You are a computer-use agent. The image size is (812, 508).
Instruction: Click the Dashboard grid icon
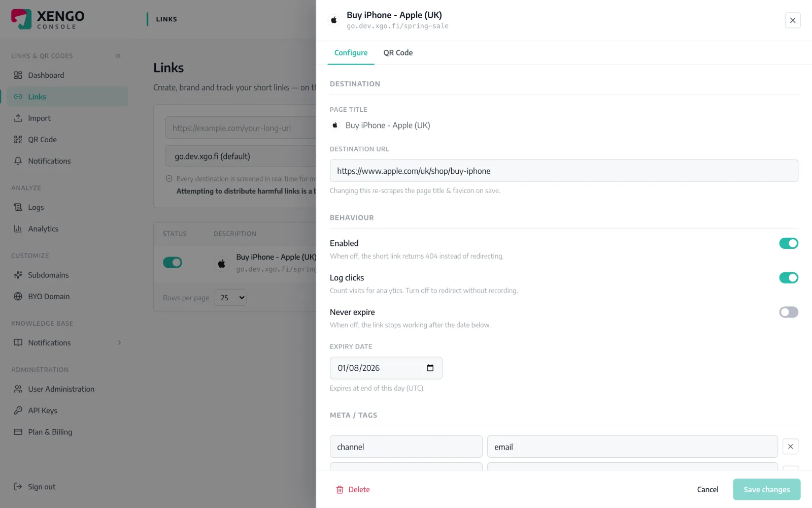[18, 75]
